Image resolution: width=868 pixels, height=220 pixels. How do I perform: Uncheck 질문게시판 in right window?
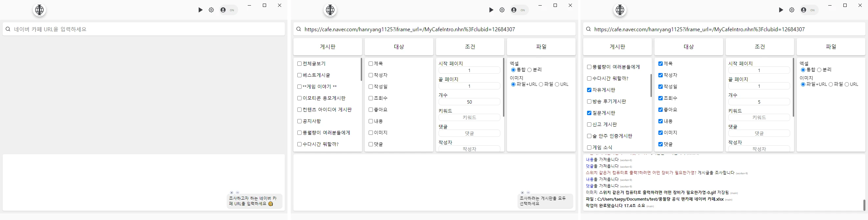pos(589,113)
